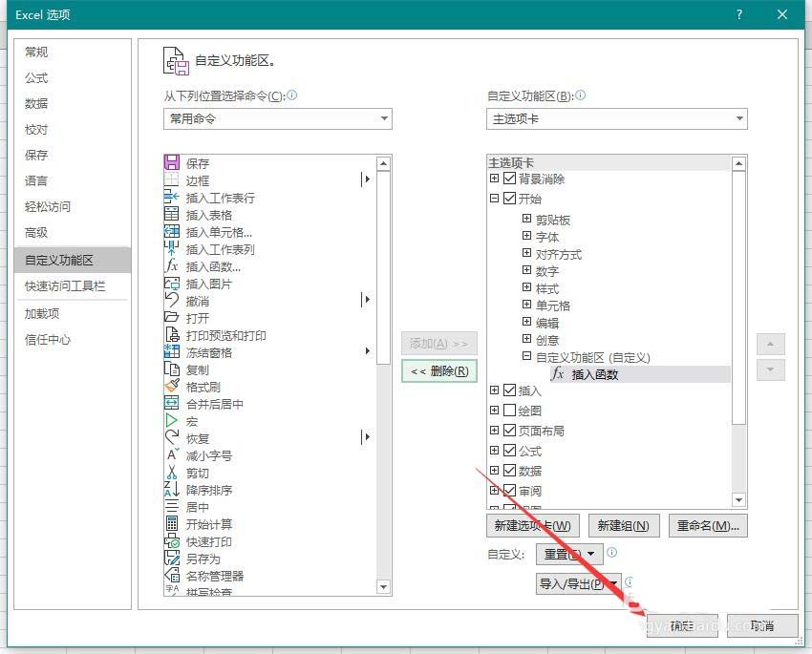Click the 开始计算 calculator icon
This screenshot has height=654, width=812.
pos(171,523)
